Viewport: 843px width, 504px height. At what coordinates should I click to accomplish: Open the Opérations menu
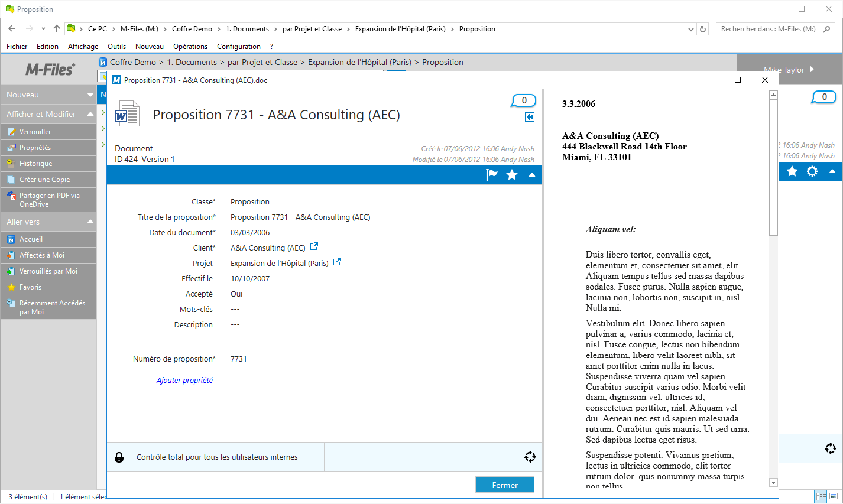(x=190, y=47)
